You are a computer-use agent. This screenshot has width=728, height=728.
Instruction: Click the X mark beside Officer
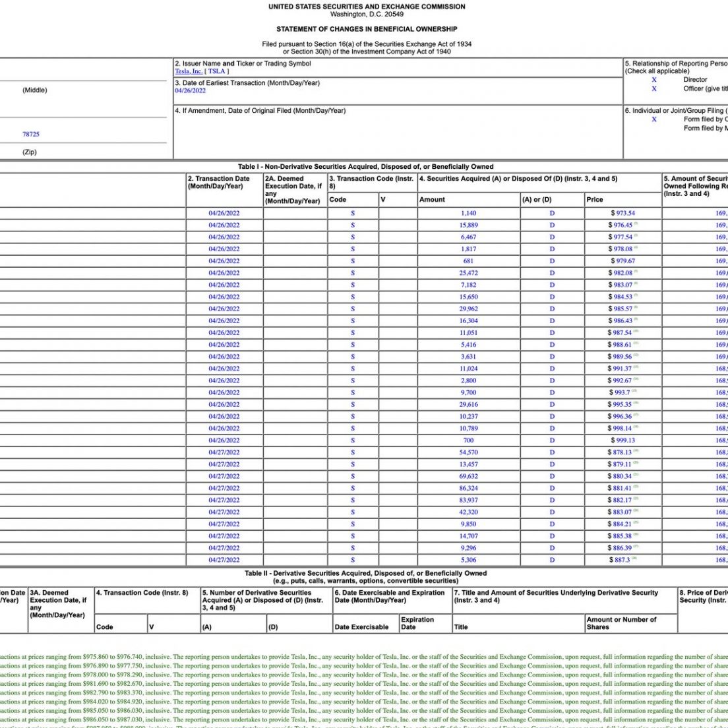point(654,88)
